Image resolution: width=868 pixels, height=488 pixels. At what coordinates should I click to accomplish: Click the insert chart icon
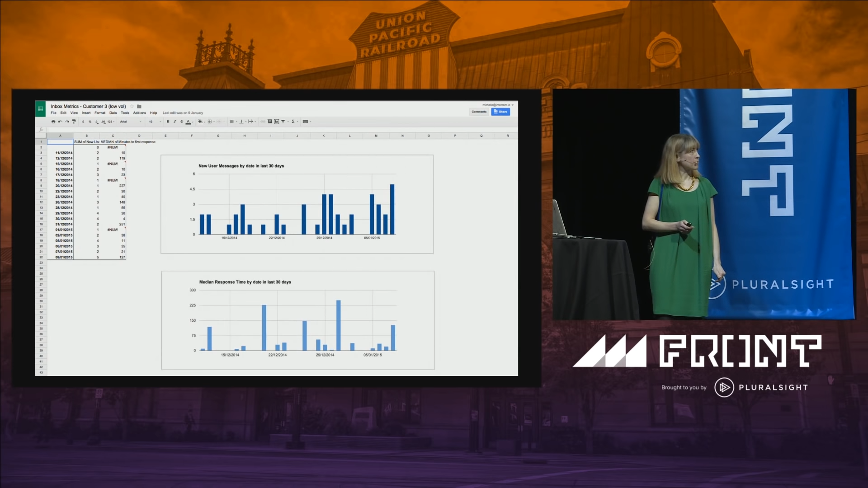point(277,122)
